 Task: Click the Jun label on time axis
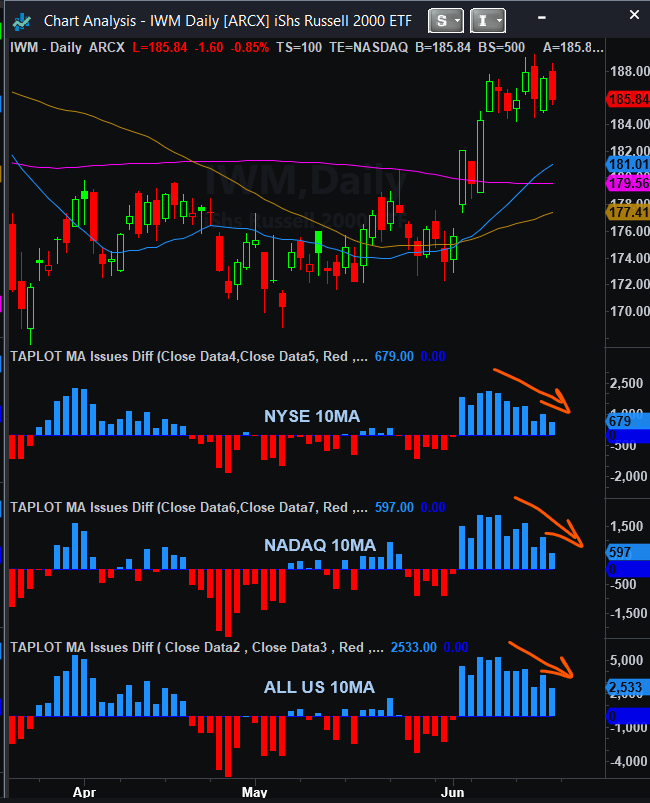tap(453, 792)
